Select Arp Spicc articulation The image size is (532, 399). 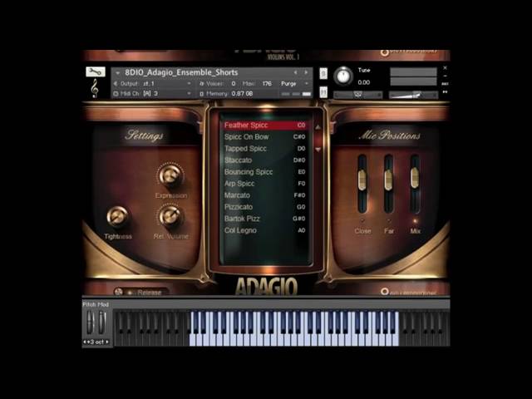tap(264, 184)
